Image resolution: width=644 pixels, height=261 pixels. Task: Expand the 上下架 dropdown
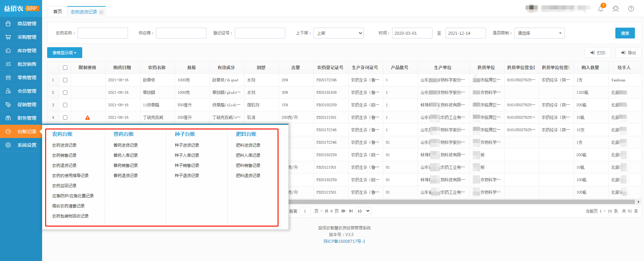pos(338,33)
